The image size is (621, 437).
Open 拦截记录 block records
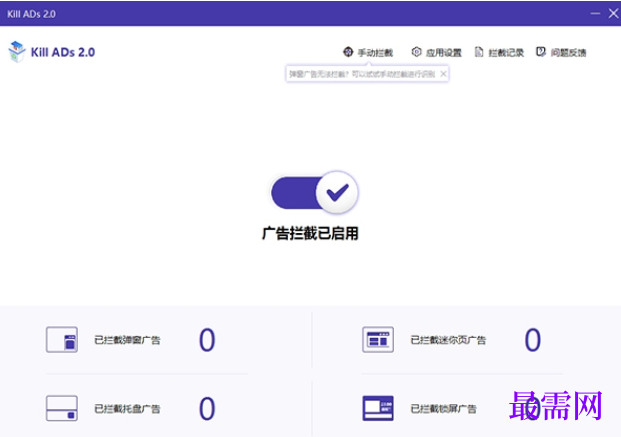coord(499,52)
